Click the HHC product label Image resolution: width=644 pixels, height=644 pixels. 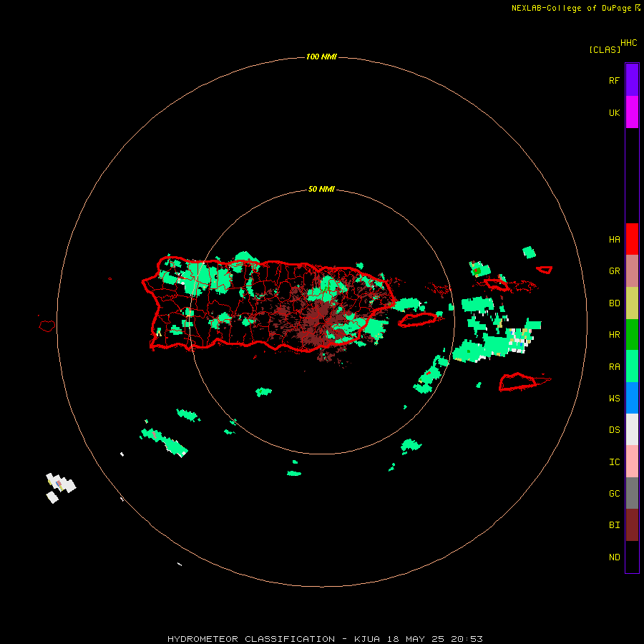click(628, 43)
